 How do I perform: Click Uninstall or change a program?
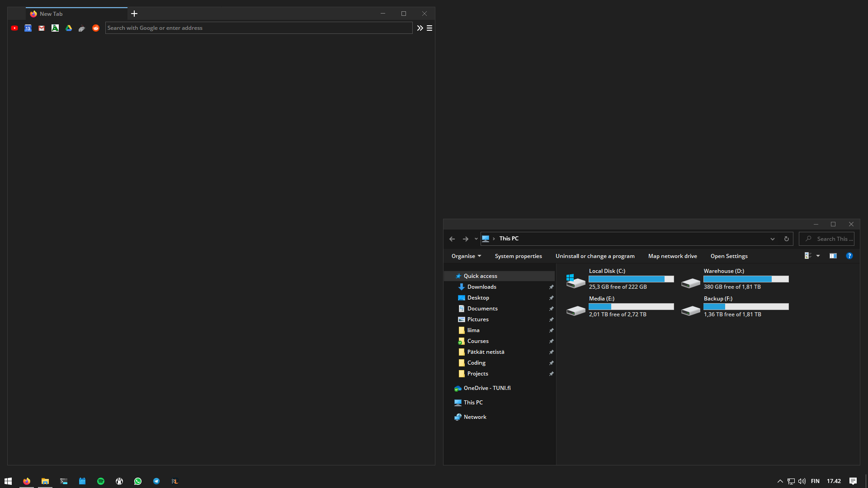pos(595,256)
